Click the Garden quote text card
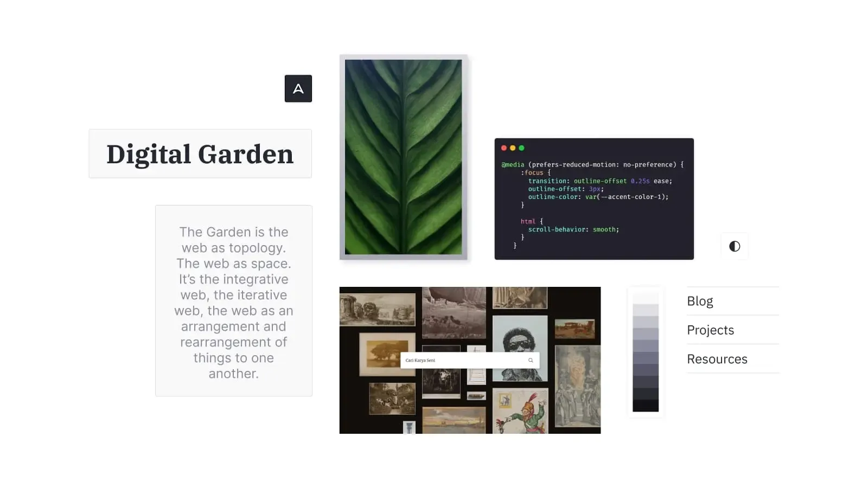 233,301
